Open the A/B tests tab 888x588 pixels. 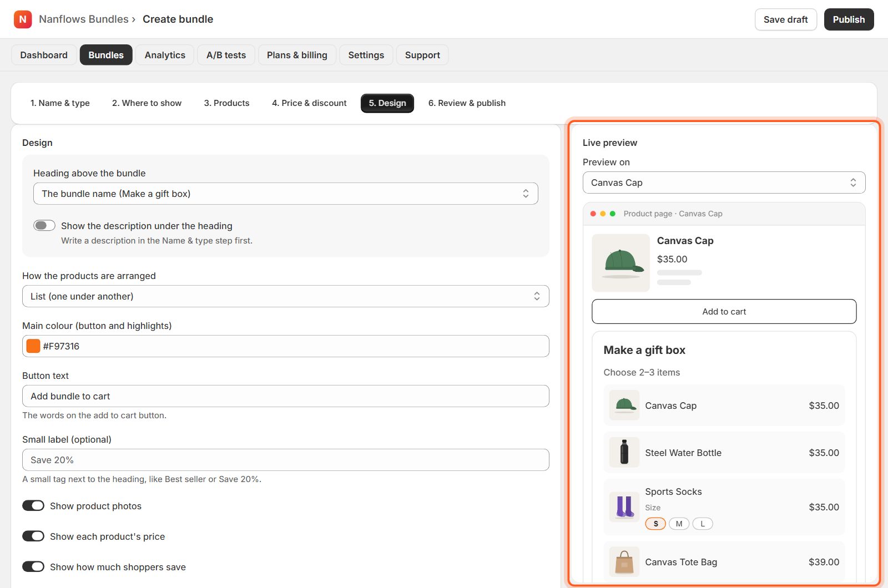pos(226,55)
